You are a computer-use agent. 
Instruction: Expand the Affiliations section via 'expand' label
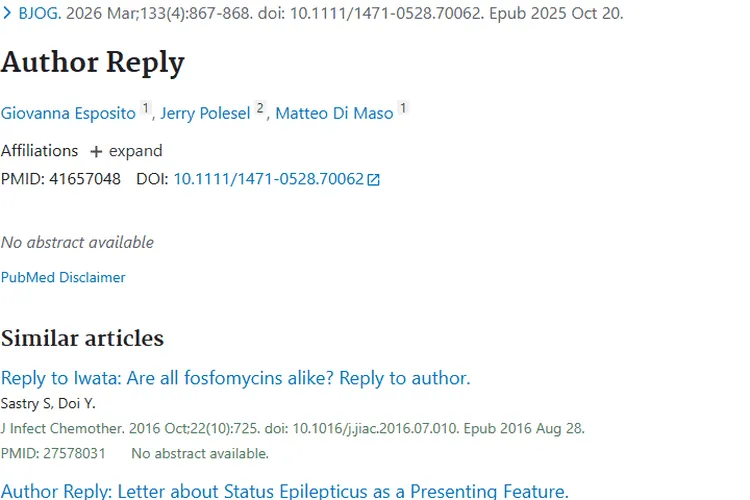point(136,151)
